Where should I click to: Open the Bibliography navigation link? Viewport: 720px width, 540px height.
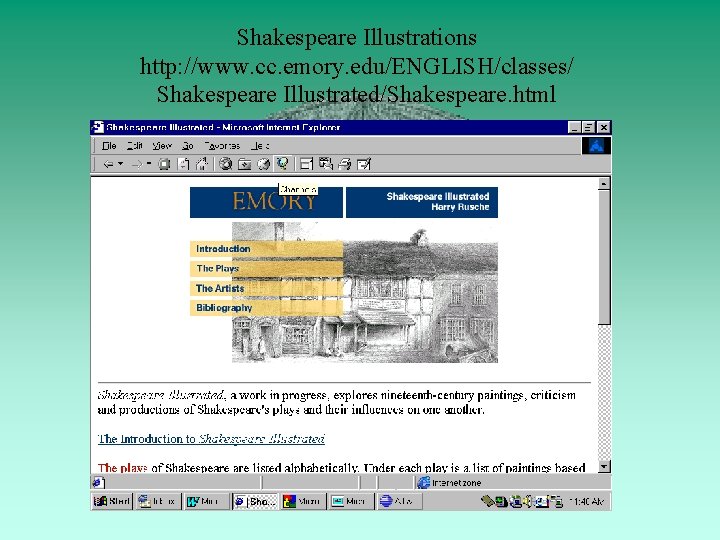coord(266,308)
